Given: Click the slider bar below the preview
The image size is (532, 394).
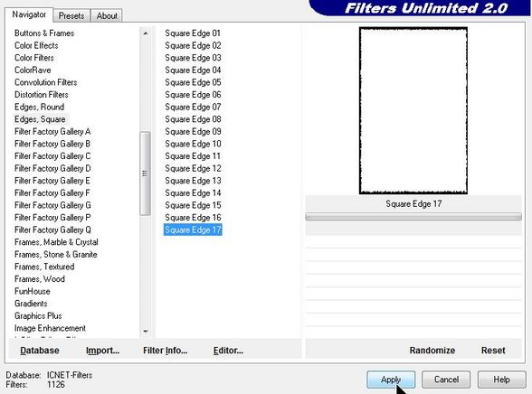Looking at the screenshot, I should click(x=413, y=217).
